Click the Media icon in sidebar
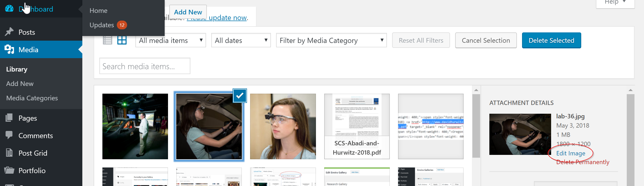 pos(9,49)
